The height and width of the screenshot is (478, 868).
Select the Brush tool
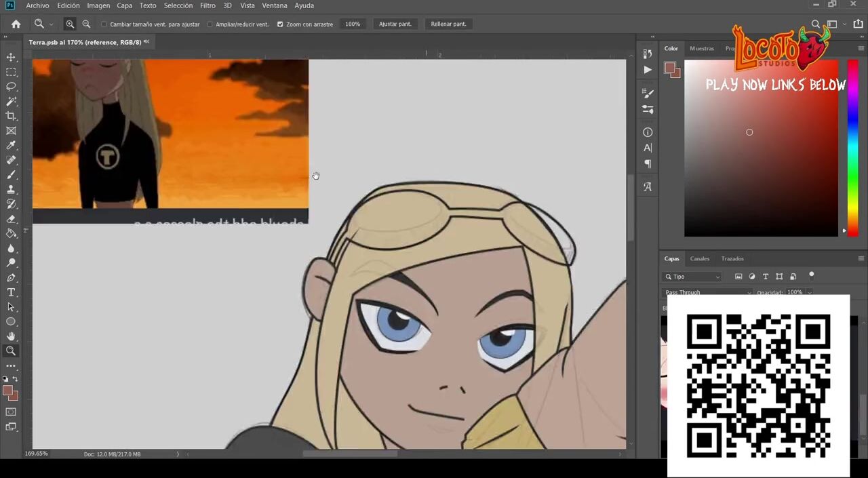pos(11,175)
